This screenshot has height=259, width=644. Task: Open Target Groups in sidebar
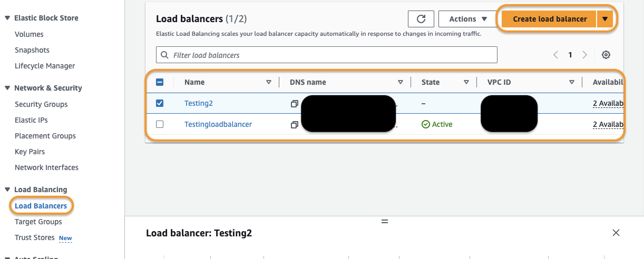point(38,222)
